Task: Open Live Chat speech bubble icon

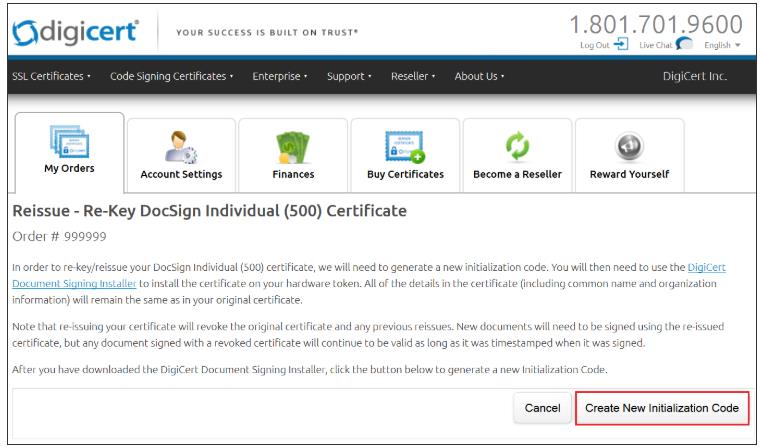Action: (x=684, y=44)
